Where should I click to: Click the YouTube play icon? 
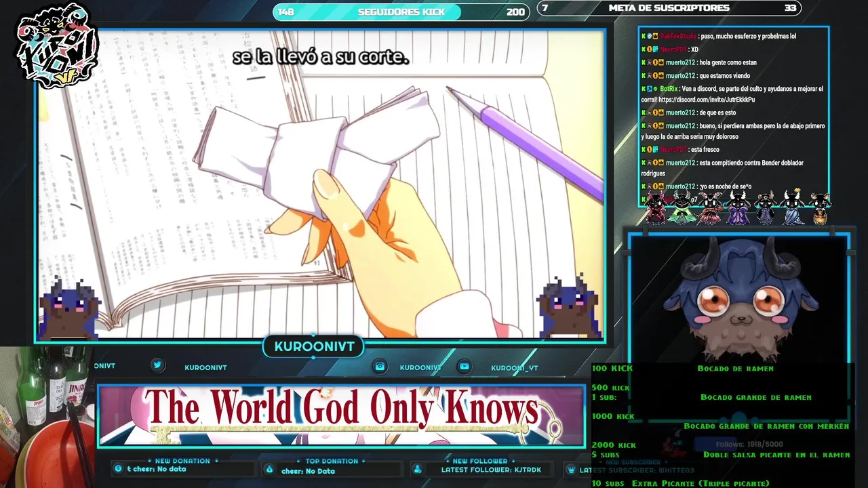click(x=465, y=367)
